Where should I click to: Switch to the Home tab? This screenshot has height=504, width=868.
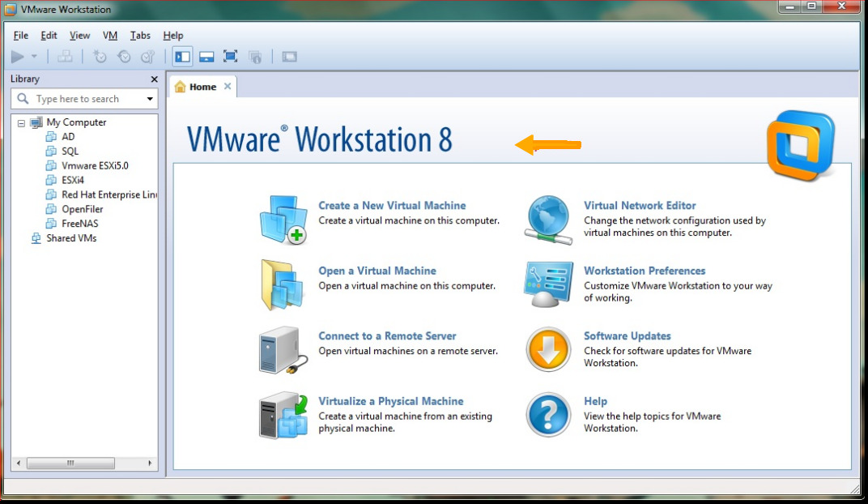[202, 87]
